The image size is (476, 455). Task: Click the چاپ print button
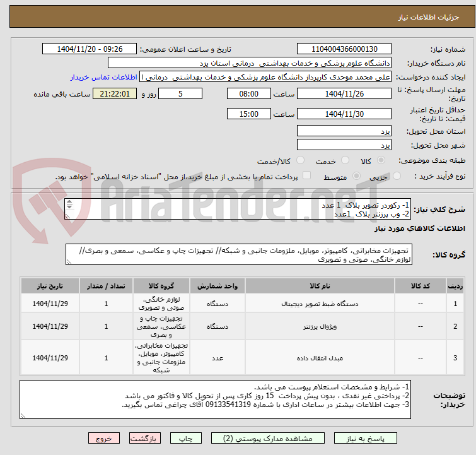coord(185,439)
